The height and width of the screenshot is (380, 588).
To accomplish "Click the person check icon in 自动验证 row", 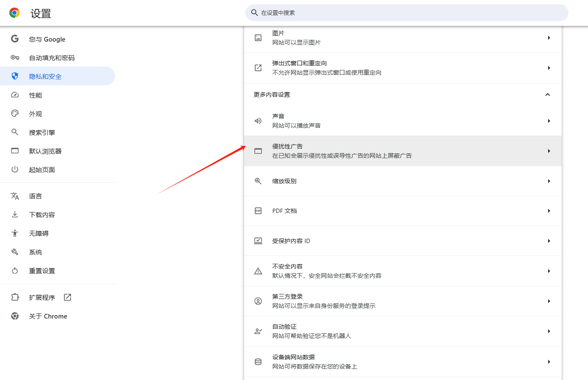I will tap(258, 331).
